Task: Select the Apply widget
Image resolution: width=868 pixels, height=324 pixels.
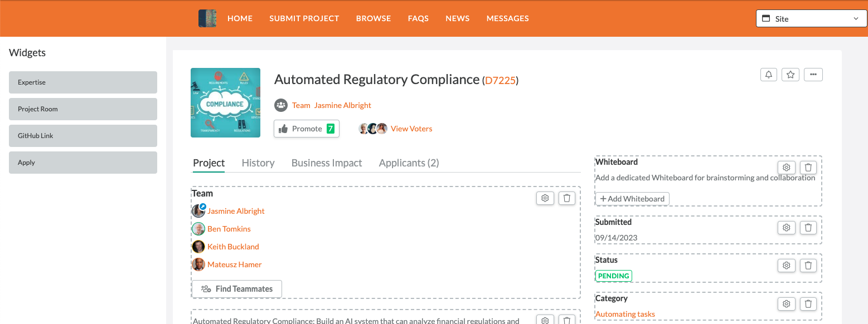Action: coord(83,163)
